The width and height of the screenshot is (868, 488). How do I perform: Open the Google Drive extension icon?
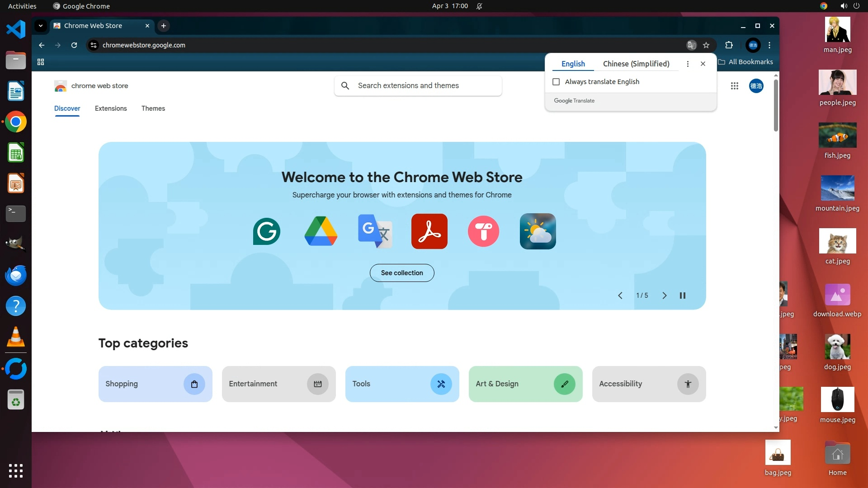click(x=321, y=231)
